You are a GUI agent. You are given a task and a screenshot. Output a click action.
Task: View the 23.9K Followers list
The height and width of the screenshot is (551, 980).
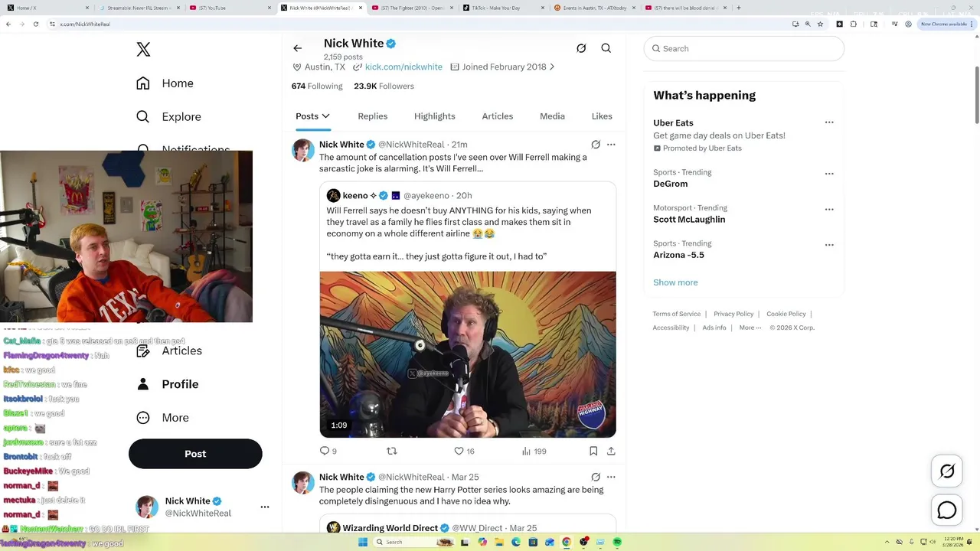coord(384,86)
